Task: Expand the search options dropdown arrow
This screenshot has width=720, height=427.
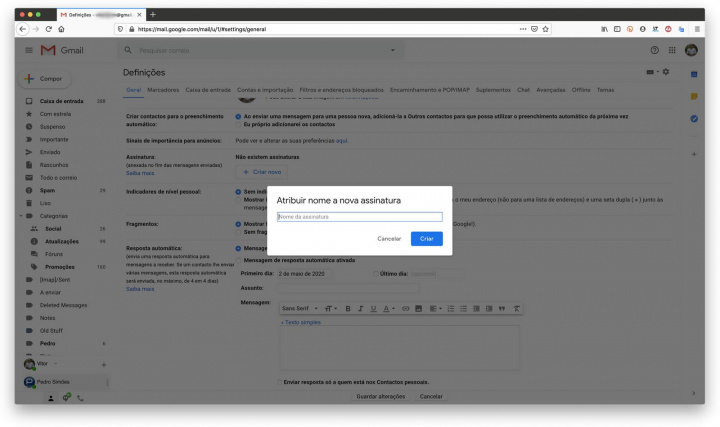Action: (x=392, y=50)
